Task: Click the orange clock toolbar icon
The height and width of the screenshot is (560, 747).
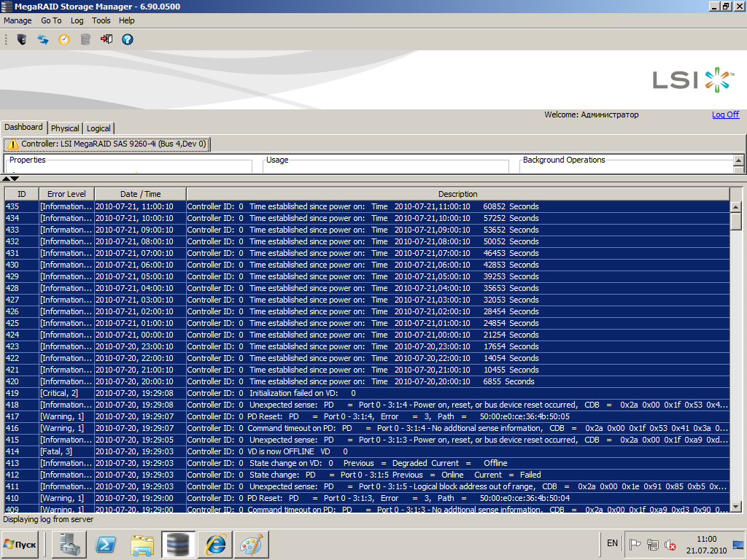Action: (x=64, y=39)
